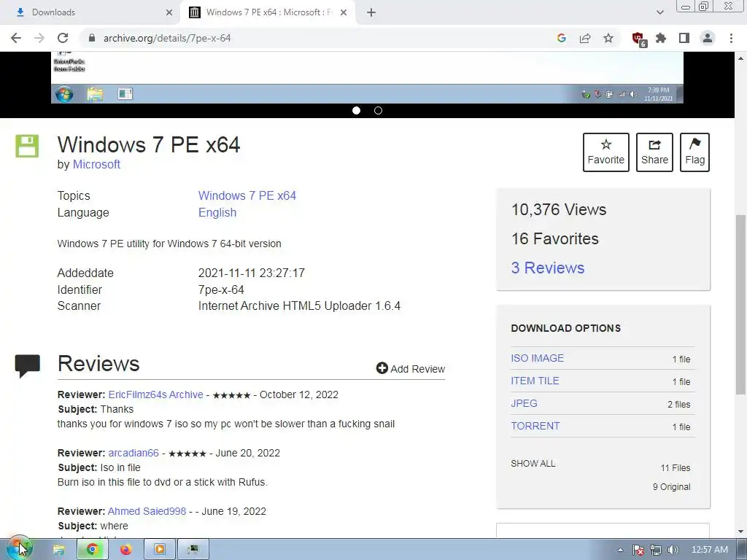The image size is (747, 560).
Task: Open the monitor app on the taskbar
Action: click(193, 550)
